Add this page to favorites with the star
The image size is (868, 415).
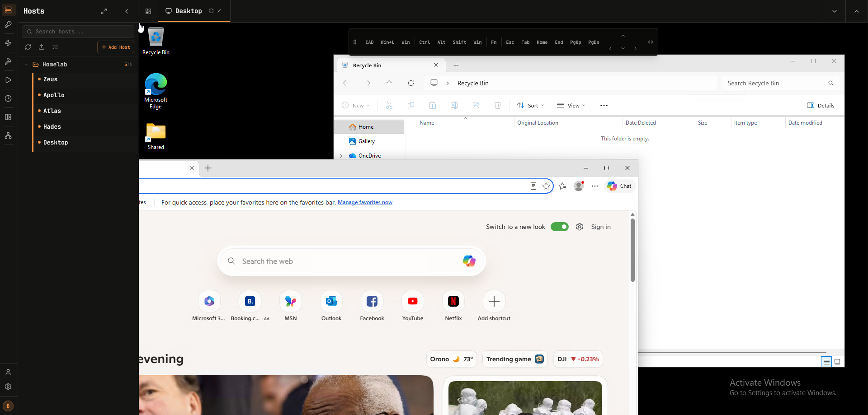(x=546, y=186)
